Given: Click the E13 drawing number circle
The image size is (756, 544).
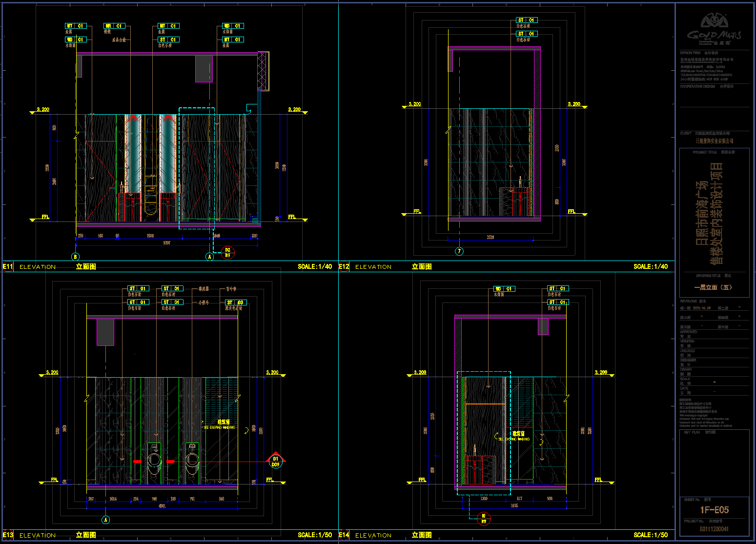Looking at the screenshot, I should pos(8,535).
